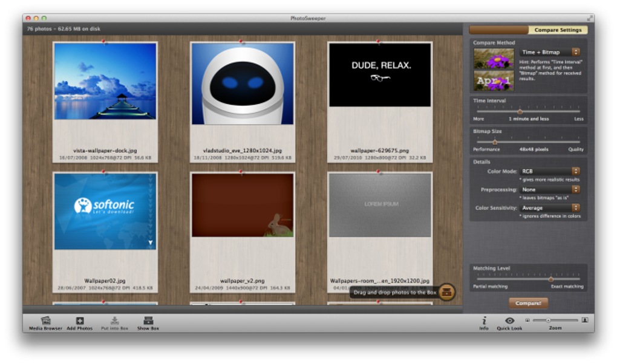This screenshot has width=617, height=364.
Task: Click the "ignores difference in colors" hint
Action: pyautogui.click(x=550, y=216)
